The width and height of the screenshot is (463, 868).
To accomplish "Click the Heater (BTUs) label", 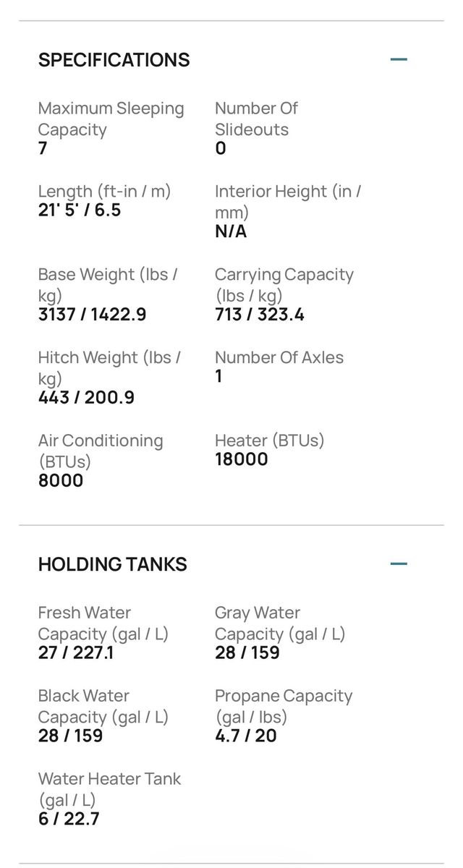I will point(269,441).
